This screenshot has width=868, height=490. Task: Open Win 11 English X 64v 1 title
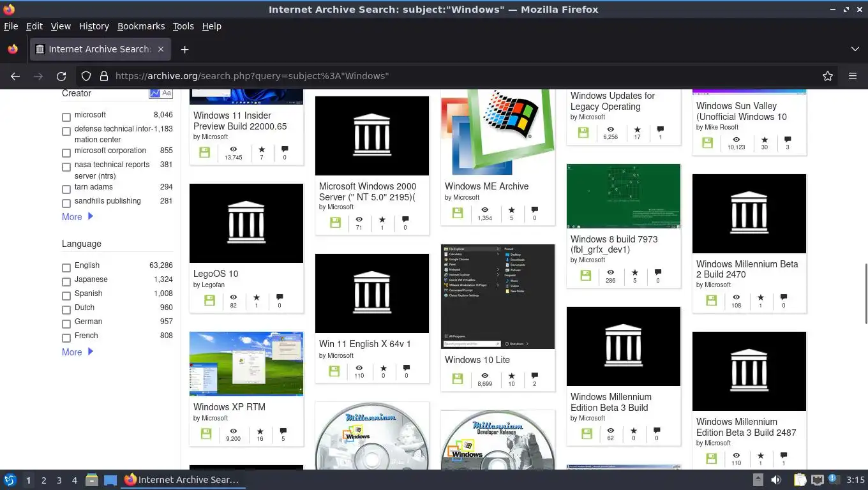click(x=365, y=344)
